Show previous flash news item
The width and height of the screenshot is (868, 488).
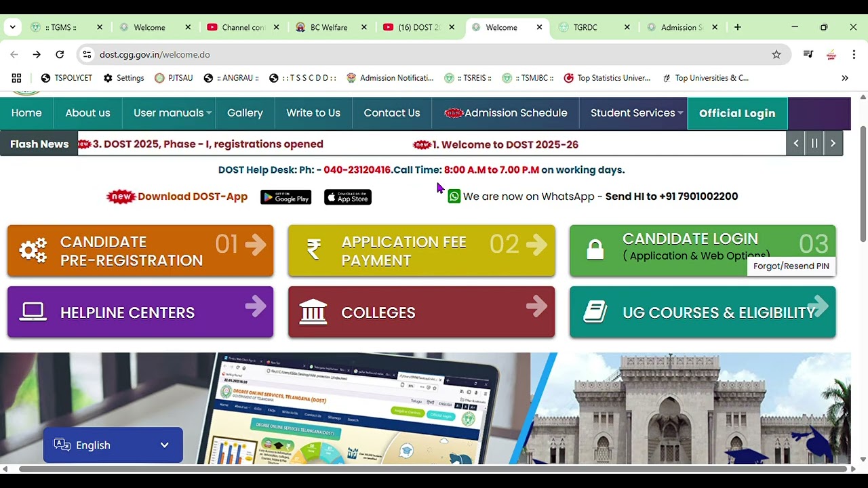(796, 144)
